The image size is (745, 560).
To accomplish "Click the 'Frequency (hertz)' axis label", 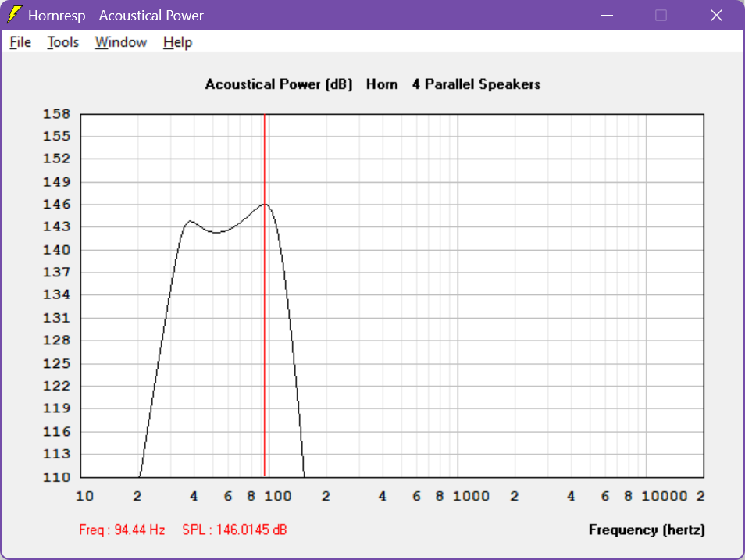I will 647,530.
